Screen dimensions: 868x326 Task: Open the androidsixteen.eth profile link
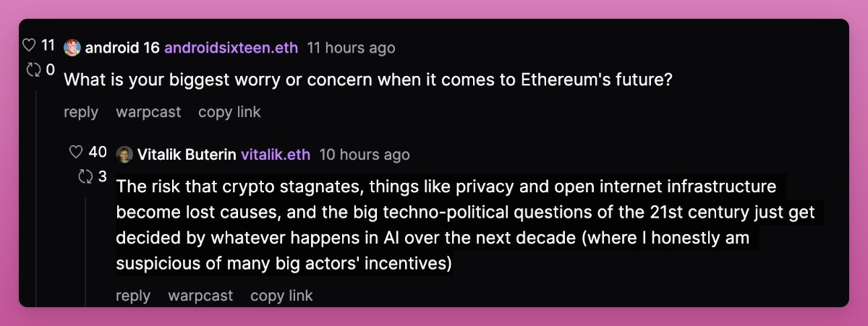(x=231, y=48)
